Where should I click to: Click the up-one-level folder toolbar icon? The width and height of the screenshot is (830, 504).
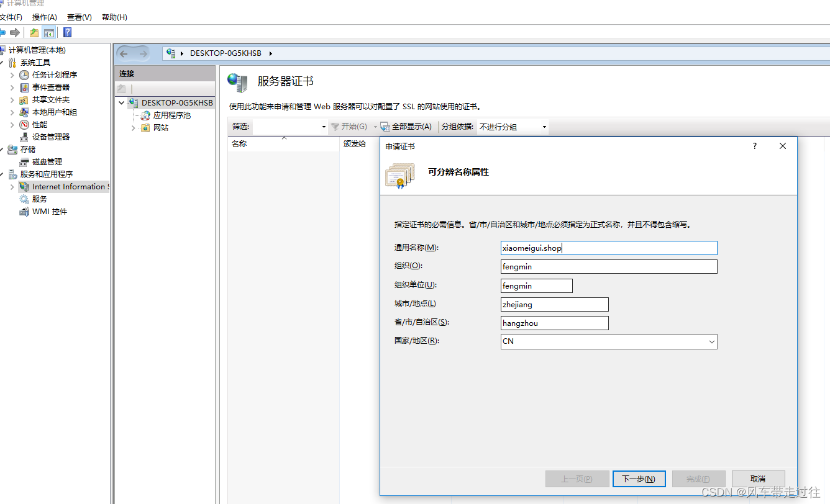coord(34,32)
